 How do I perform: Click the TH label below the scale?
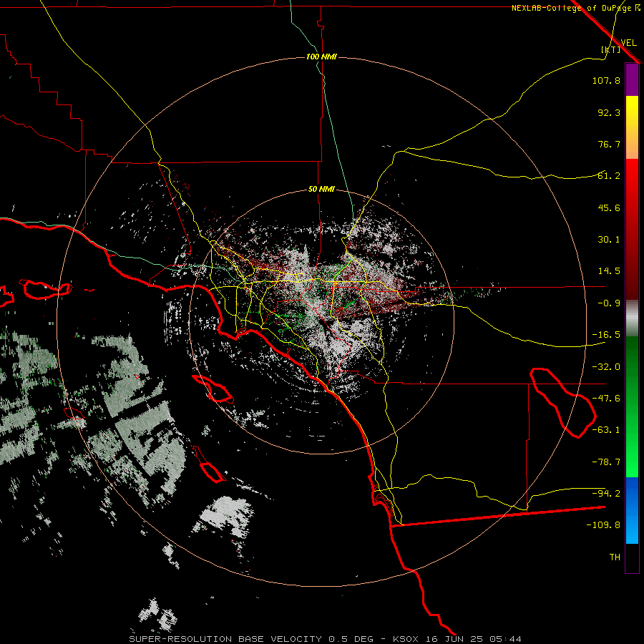pos(615,557)
